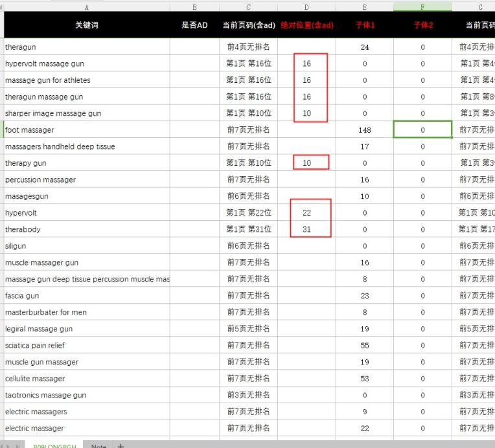Switch to the Note sheet tab
The width and height of the screenshot is (495, 448).
(x=98, y=445)
